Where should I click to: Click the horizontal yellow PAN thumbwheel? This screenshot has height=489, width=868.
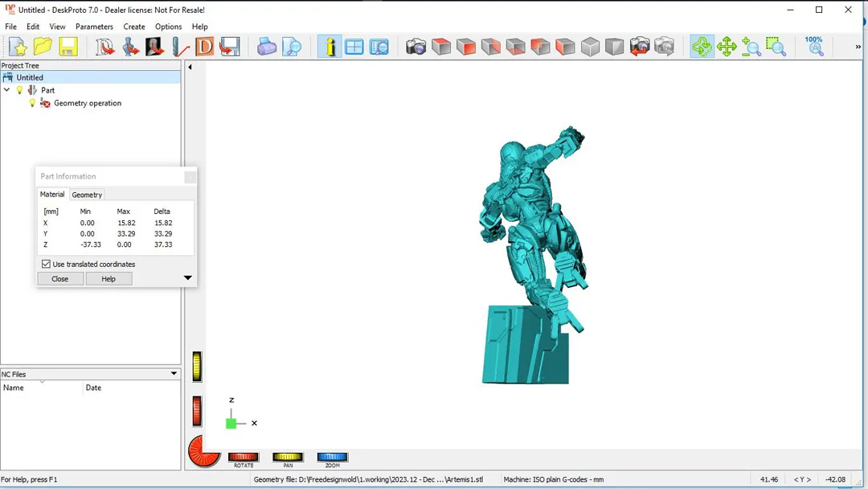pyautogui.click(x=288, y=457)
